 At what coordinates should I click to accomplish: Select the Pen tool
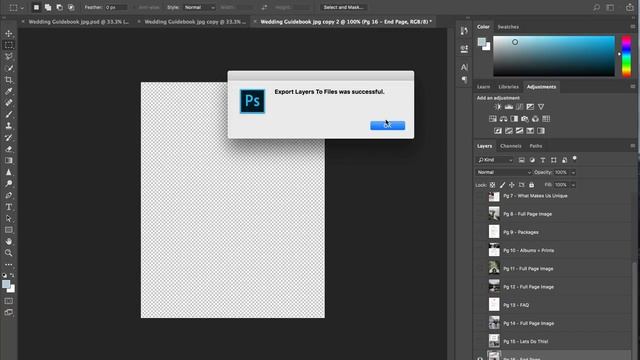tap(9, 195)
